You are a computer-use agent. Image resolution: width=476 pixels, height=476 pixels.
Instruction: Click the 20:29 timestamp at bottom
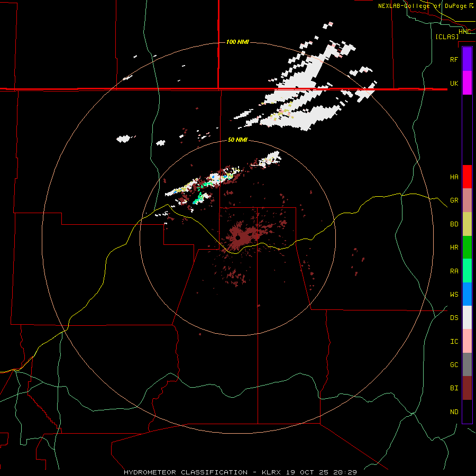pos(345,472)
